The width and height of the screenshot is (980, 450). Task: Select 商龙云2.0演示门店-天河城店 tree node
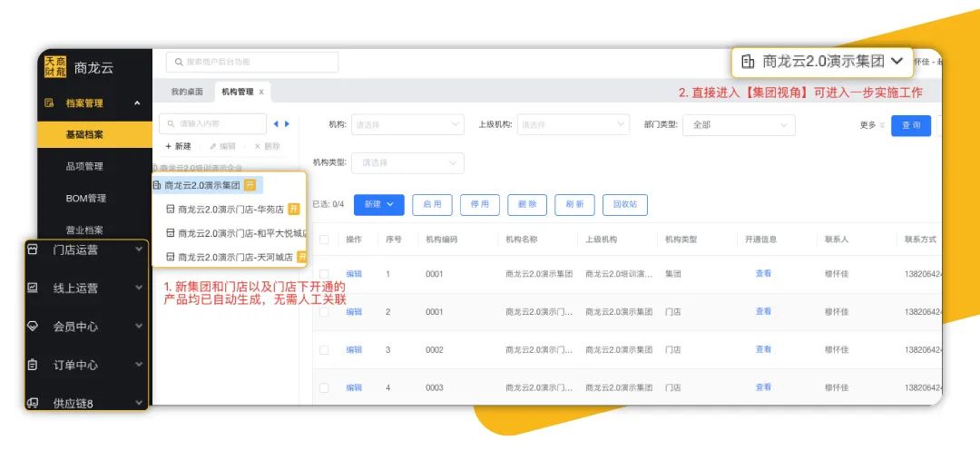point(236,256)
